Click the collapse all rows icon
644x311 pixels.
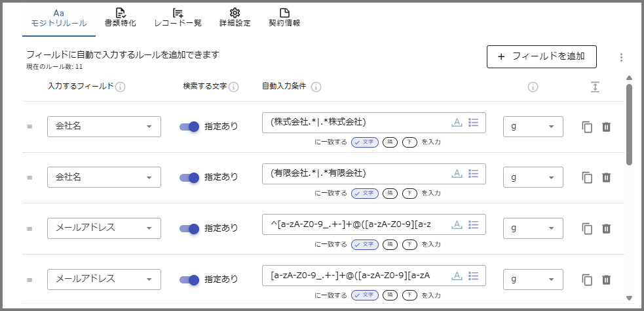[x=595, y=87]
